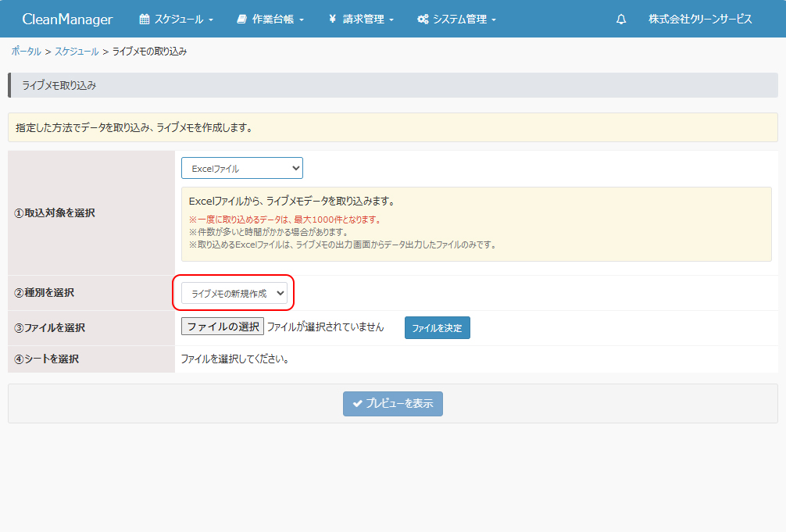Open the Excelファイル import target dropdown

[x=241, y=168]
